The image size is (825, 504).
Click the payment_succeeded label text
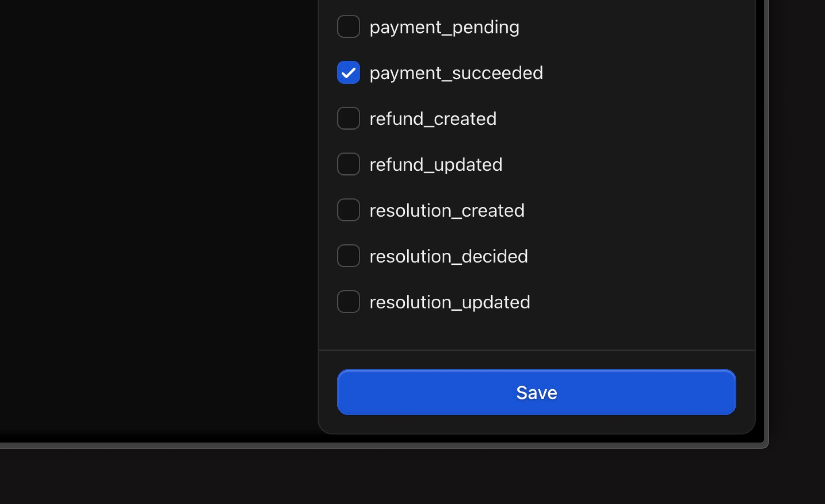[x=456, y=73]
